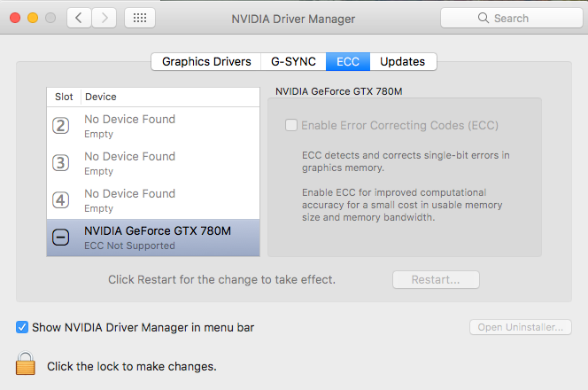
Task: Show all preferences grid icon
Action: pyautogui.click(x=140, y=18)
